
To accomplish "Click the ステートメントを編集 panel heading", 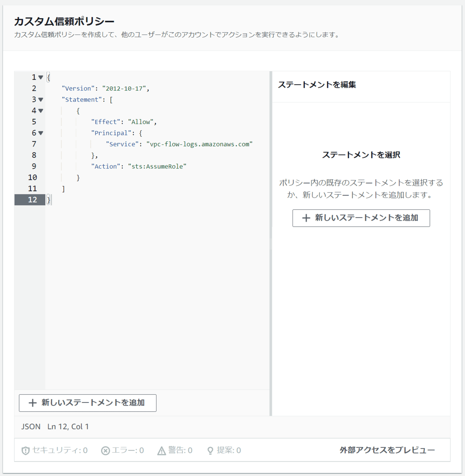I will (317, 85).
